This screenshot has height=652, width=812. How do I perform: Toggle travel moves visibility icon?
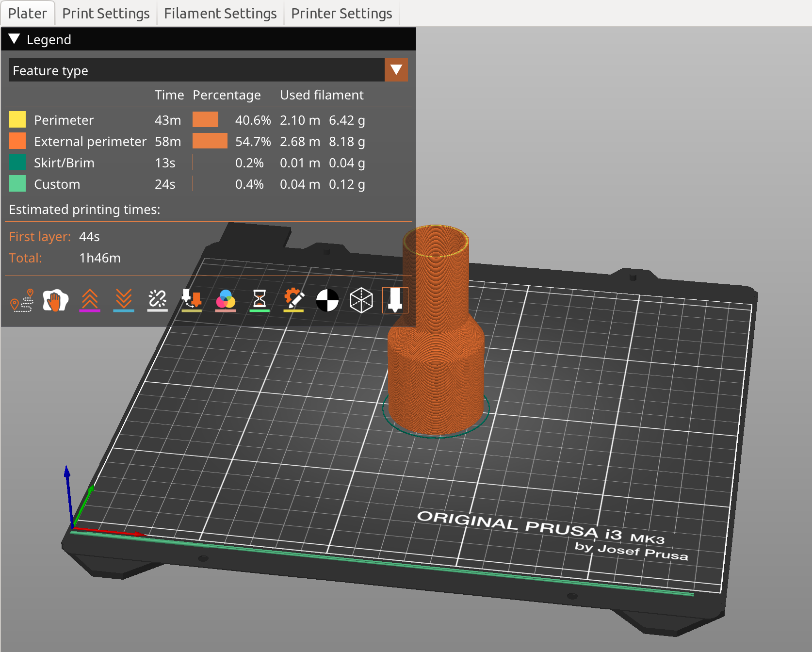coord(22,301)
